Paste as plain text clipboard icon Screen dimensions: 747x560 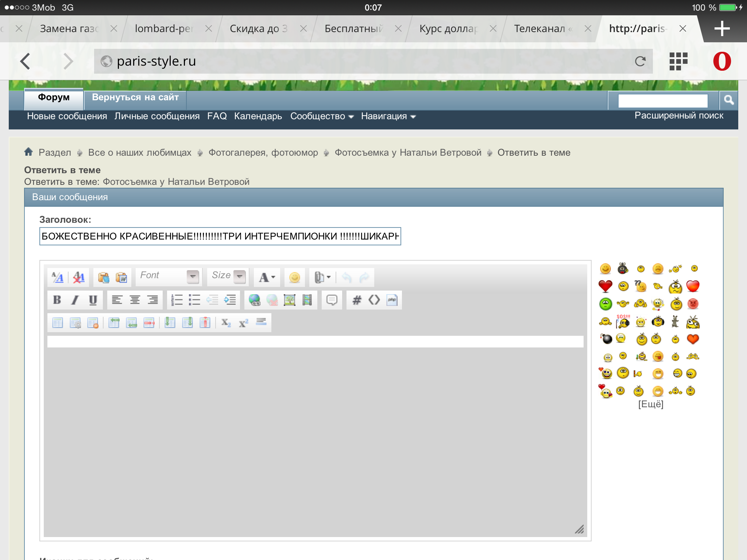[104, 277]
